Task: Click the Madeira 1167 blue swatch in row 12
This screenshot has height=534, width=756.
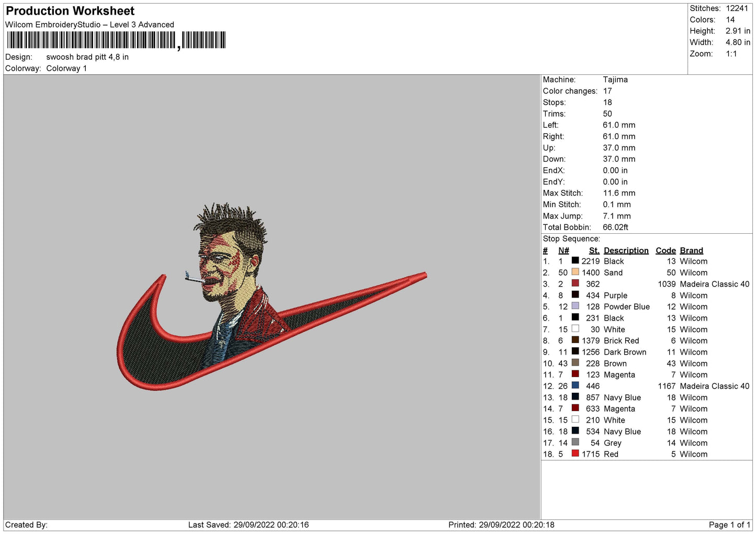Action: click(x=575, y=385)
